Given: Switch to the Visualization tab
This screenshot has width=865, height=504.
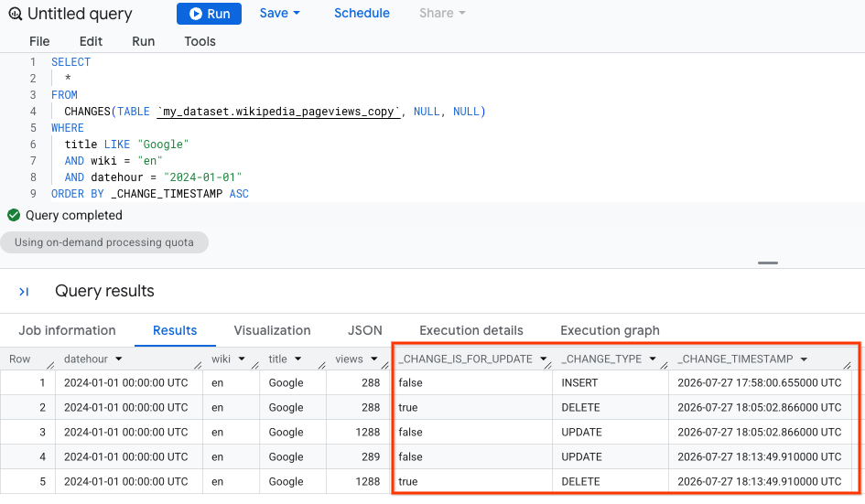Looking at the screenshot, I should pos(272,330).
